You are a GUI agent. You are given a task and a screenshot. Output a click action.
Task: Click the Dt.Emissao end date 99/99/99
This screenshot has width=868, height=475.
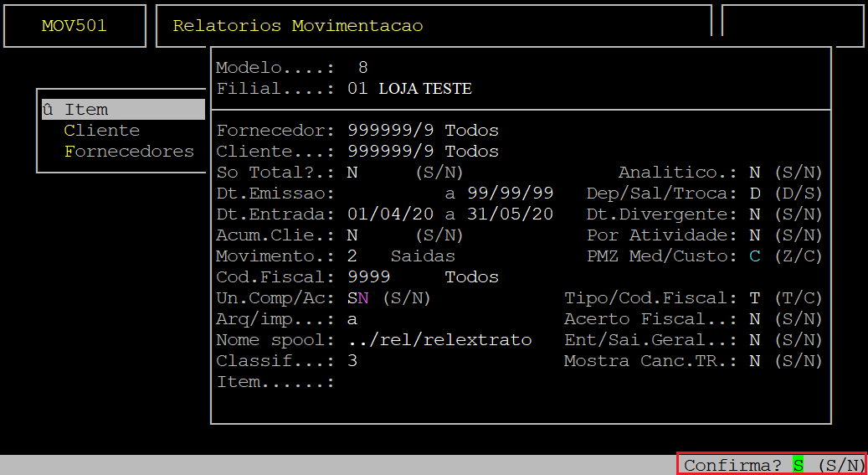511,194
